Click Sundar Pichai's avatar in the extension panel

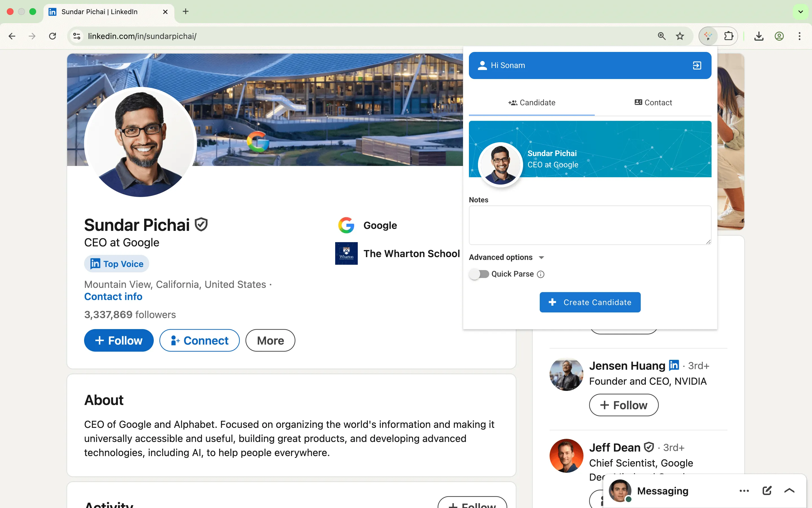(500, 165)
